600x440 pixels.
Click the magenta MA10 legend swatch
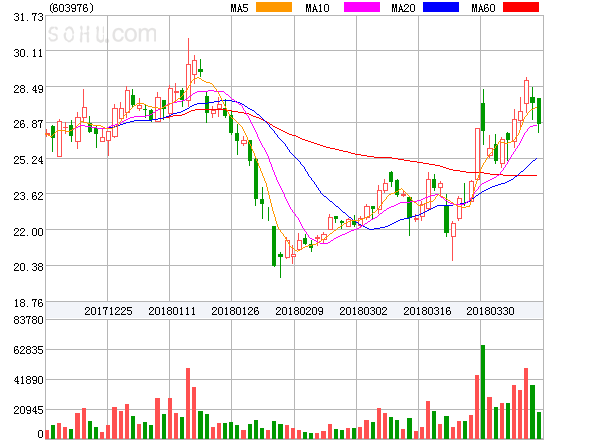362,7
